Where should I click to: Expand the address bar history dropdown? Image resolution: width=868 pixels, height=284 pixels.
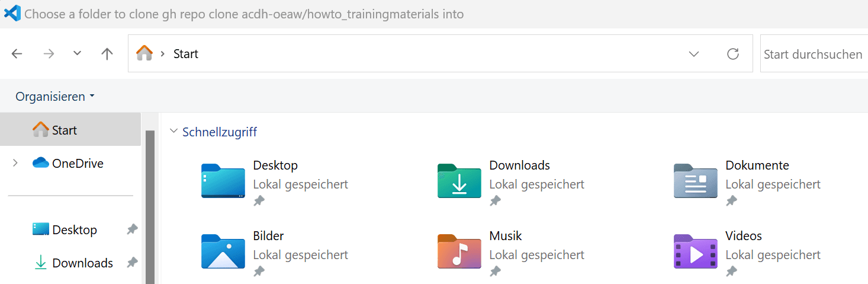694,54
